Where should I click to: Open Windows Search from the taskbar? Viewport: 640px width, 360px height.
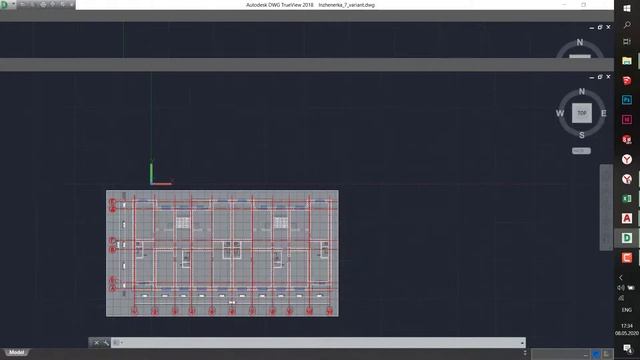pos(627,25)
